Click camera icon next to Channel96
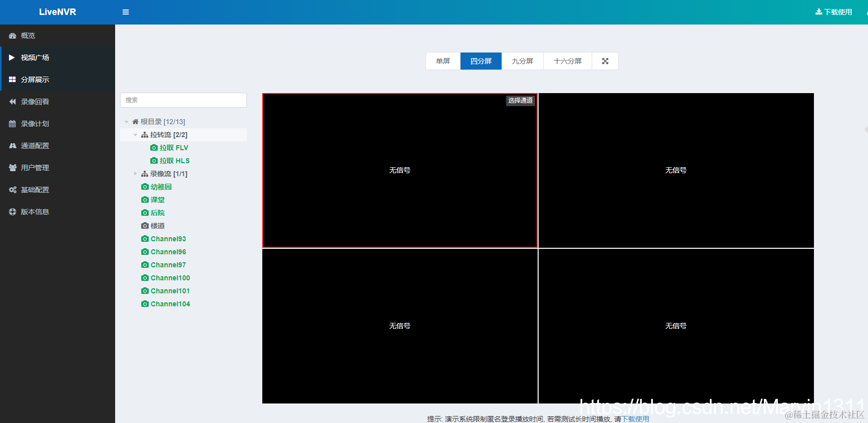Image resolution: width=868 pixels, height=423 pixels. [145, 252]
